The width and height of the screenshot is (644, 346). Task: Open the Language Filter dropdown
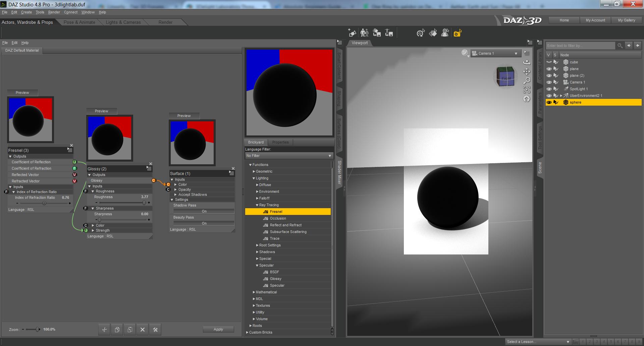tap(288, 156)
